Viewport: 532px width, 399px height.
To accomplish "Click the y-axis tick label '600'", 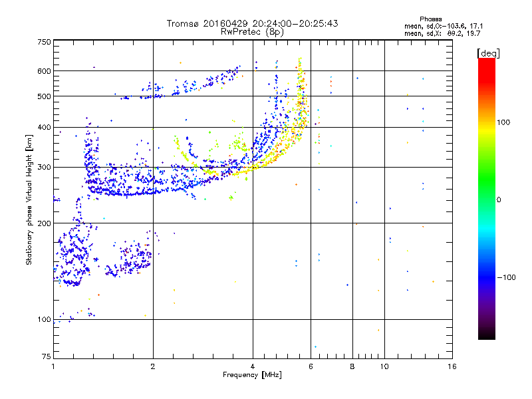I will [44, 71].
